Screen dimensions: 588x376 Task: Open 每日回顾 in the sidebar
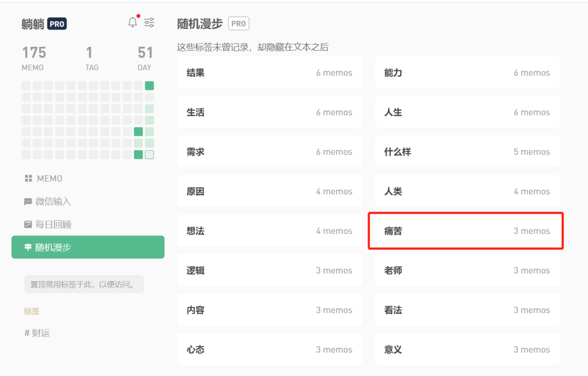click(47, 225)
